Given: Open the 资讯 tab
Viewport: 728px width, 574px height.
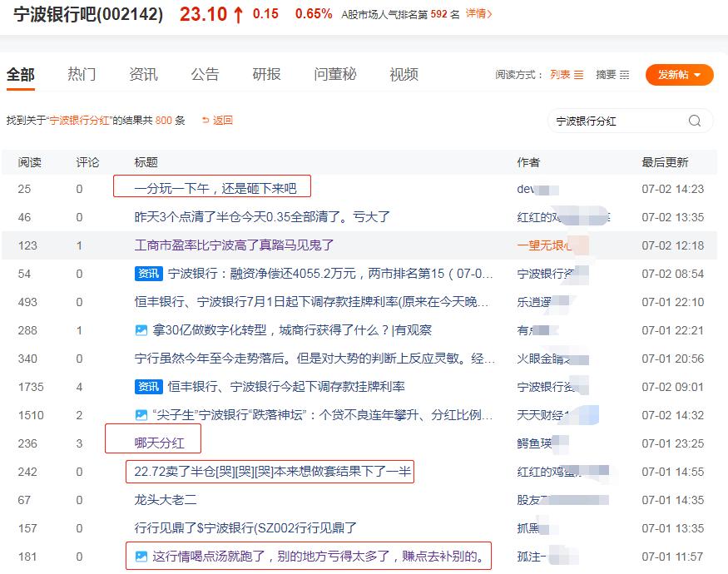Looking at the screenshot, I should click(143, 74).
